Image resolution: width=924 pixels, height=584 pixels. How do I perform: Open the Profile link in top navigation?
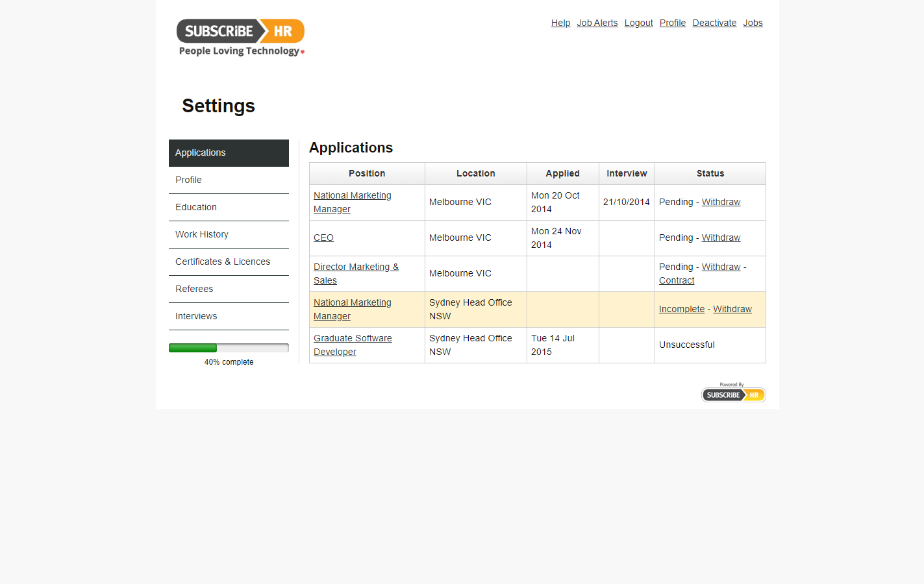[672, 23]
